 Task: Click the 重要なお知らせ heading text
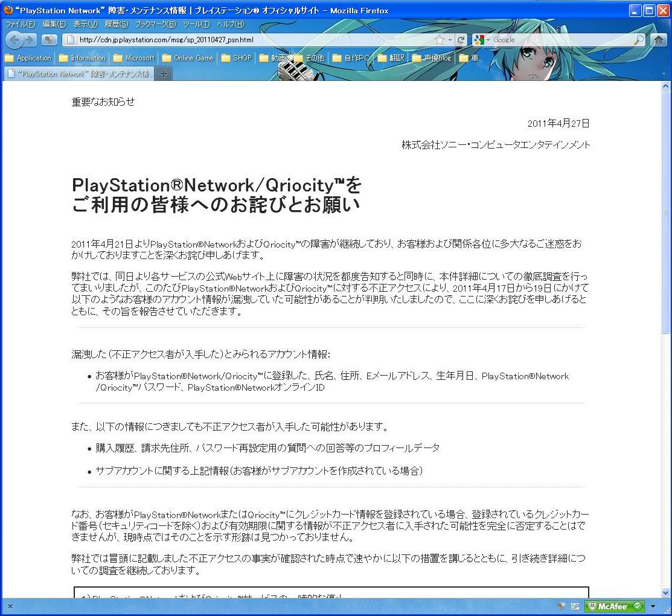103,101
